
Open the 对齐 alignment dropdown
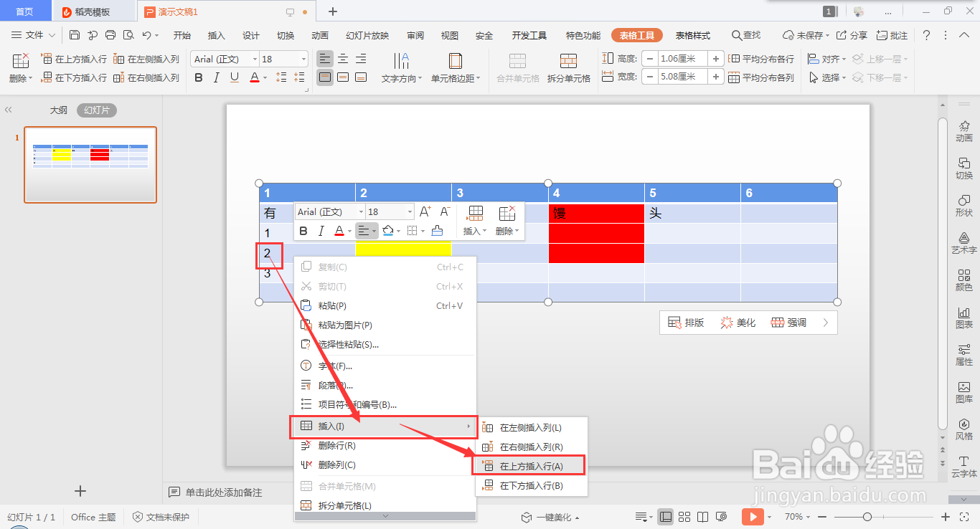[x=832, y=58]
